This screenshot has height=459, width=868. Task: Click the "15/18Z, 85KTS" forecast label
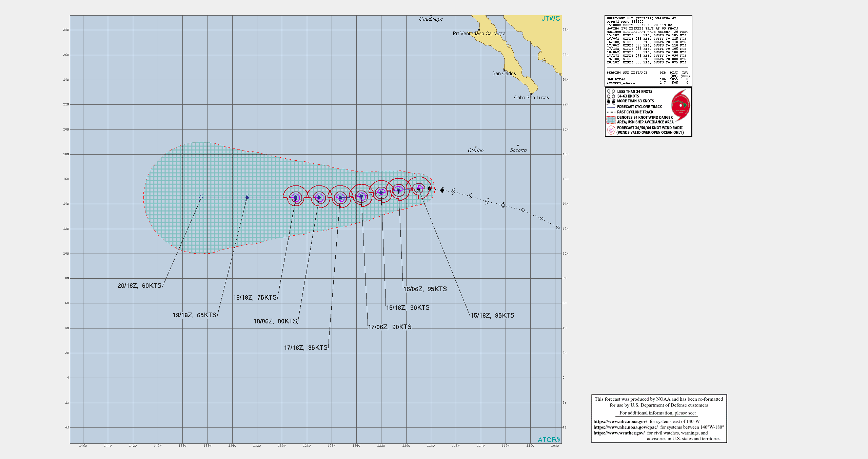(x=493, y=316)
